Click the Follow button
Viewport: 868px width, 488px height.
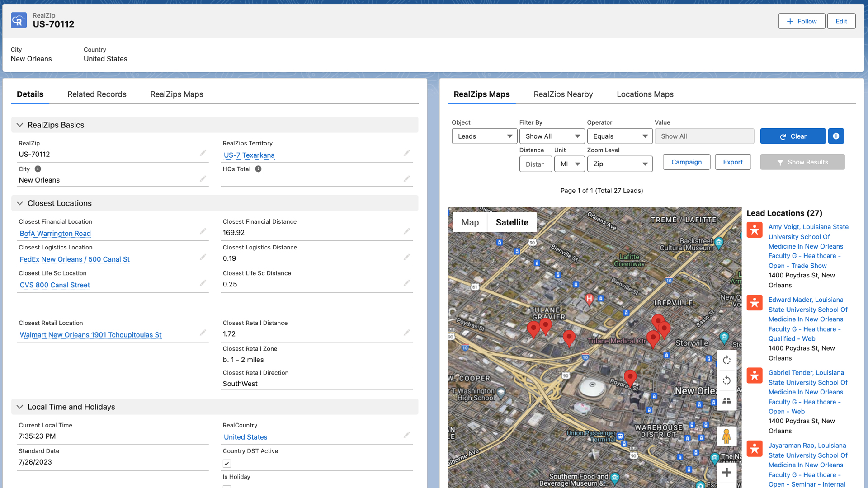[x=802, y=21]
